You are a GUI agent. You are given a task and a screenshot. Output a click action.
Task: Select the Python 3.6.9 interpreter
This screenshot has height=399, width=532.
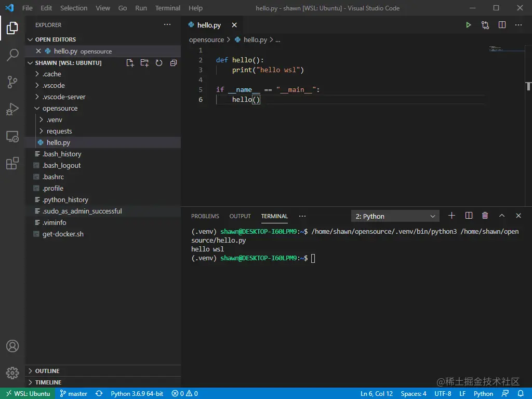pyautogui.click(x=137, y=393)
